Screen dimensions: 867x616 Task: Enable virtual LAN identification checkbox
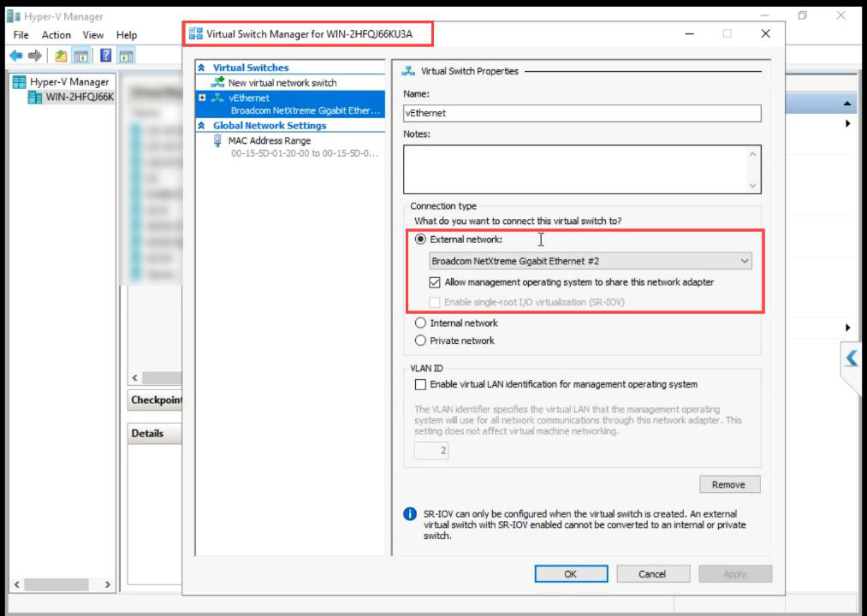point(420,384)
